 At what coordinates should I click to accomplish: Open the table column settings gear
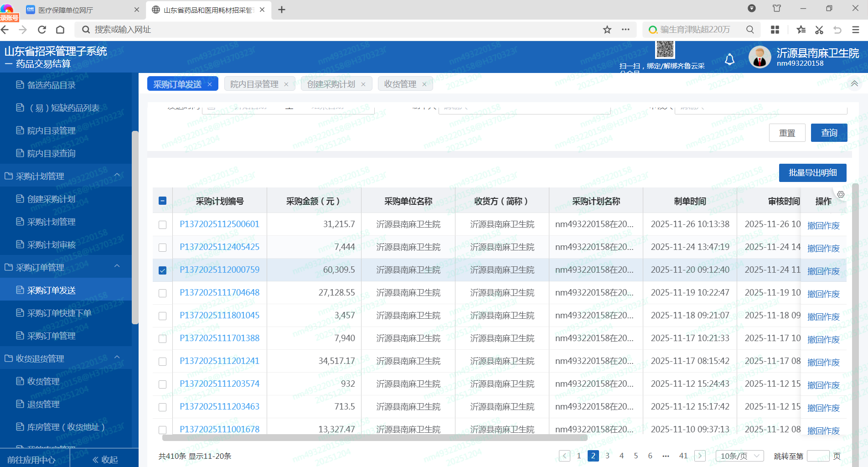coord(841,194)
